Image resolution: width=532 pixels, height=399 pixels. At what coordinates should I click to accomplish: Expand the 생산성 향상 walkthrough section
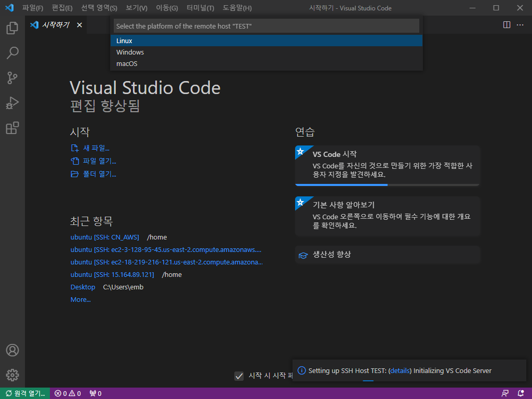[388, 255]
